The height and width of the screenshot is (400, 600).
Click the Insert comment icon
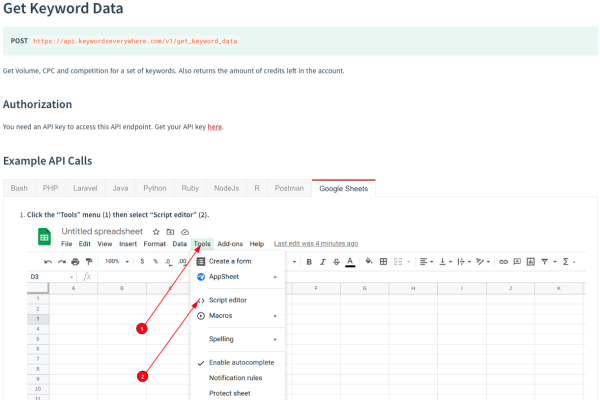click(517, 262)
